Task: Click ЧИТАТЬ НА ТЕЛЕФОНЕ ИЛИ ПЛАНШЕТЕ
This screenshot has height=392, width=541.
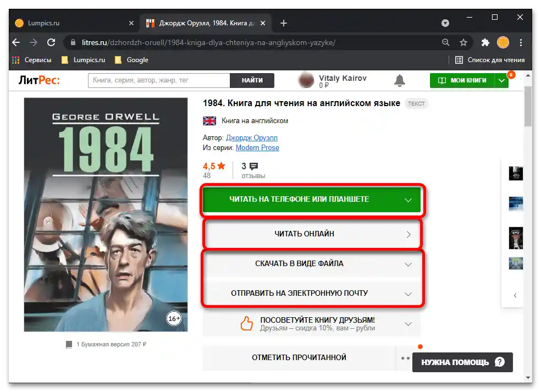Action: (312, 200)
